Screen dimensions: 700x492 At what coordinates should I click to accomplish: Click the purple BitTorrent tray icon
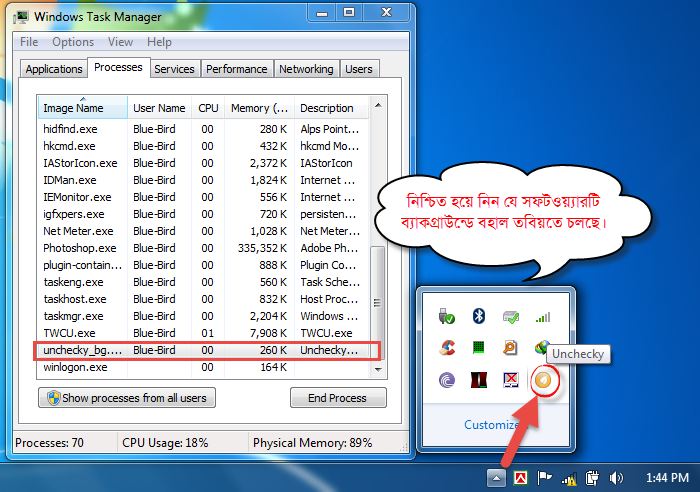click(x=447, y=380)
